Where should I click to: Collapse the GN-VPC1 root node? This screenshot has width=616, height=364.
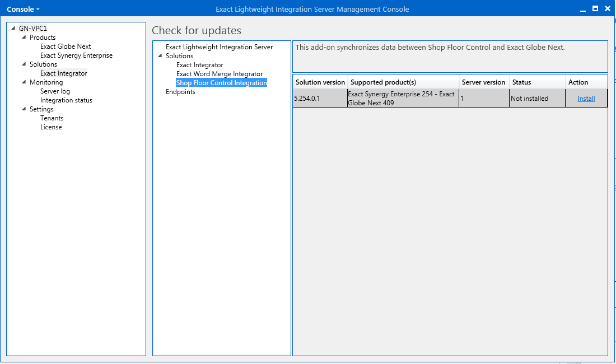point(13,28)
